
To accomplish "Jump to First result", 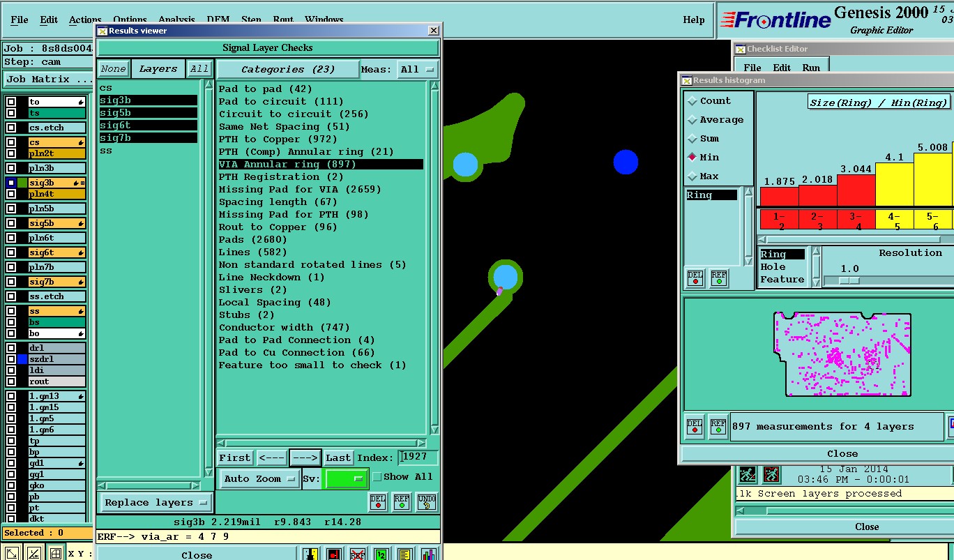I will tap(234, 457).
